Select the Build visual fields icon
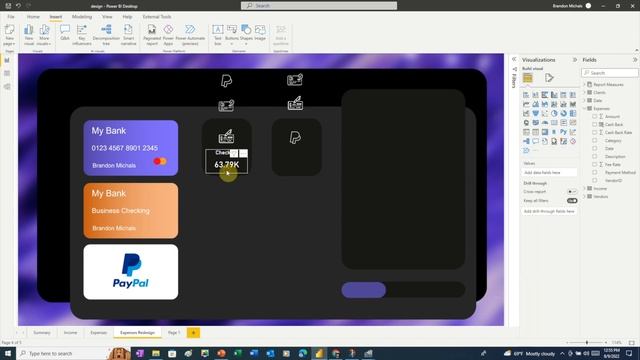The height and width of the screenshot is (360, 640). pyautogui.click(x=528, y=78)
